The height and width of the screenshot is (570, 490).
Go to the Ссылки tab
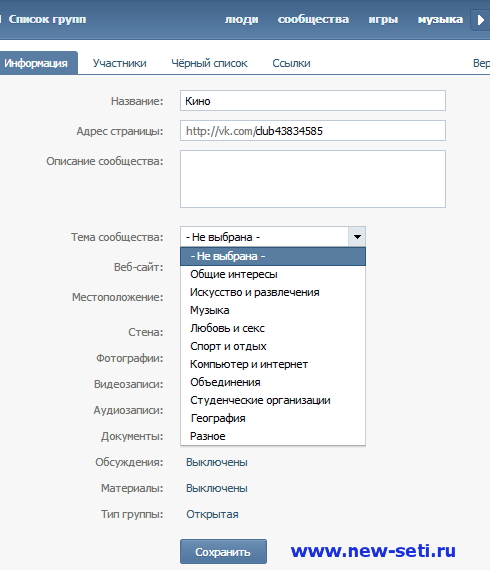[291, 63]
